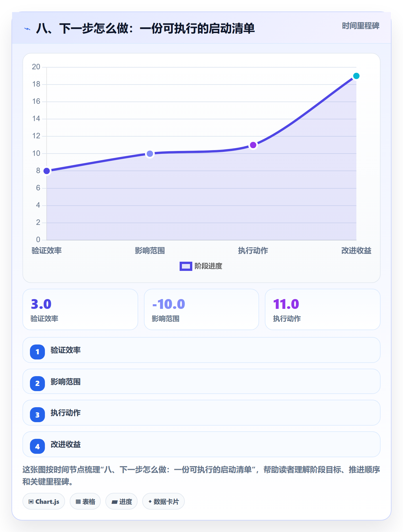403x532 pixels.
Task: Click the 执行动作 x-axis label under the chart
Action: tap(253, 251)
